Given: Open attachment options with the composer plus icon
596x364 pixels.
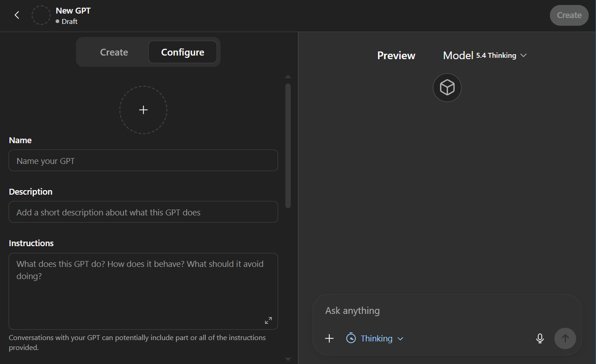Looking at the screenshot, I should 329,338.
